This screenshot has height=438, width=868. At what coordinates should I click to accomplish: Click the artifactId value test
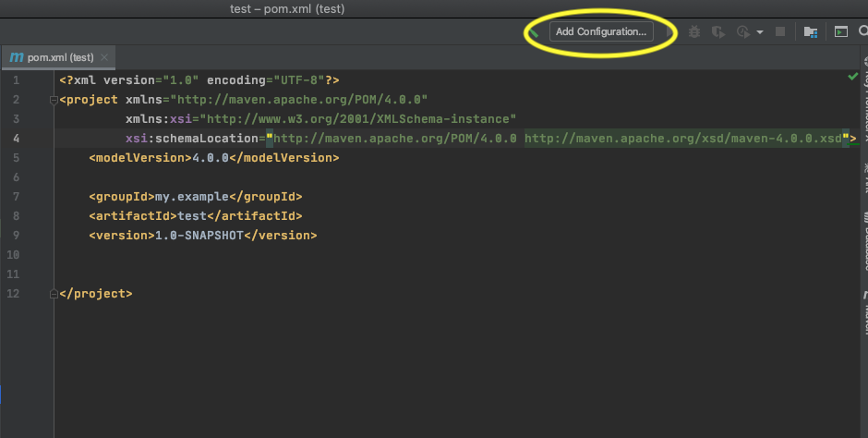(192, 216)
